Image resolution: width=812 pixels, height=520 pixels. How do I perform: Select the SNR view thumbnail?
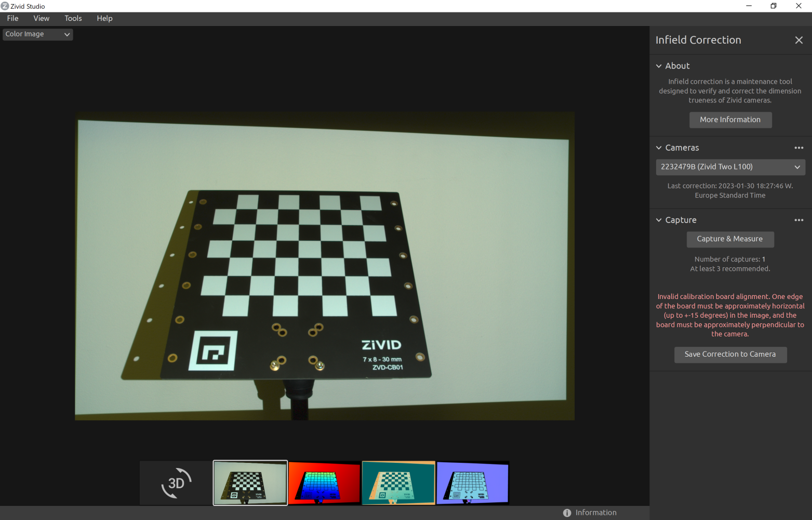tap(398, 483)
